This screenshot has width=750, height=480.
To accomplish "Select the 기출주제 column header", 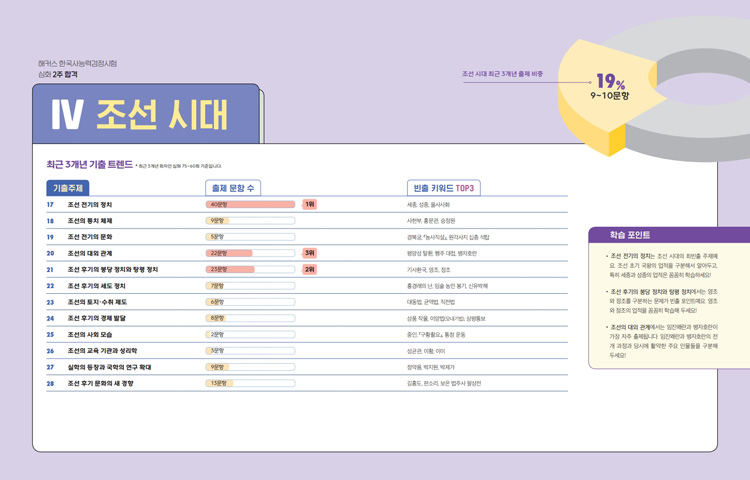I will (68, 188).
